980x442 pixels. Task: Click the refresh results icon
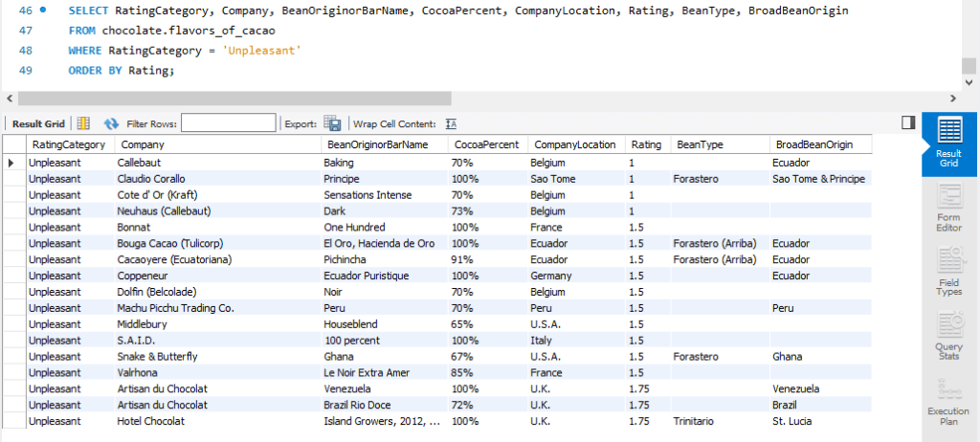[x=111, y=123]
